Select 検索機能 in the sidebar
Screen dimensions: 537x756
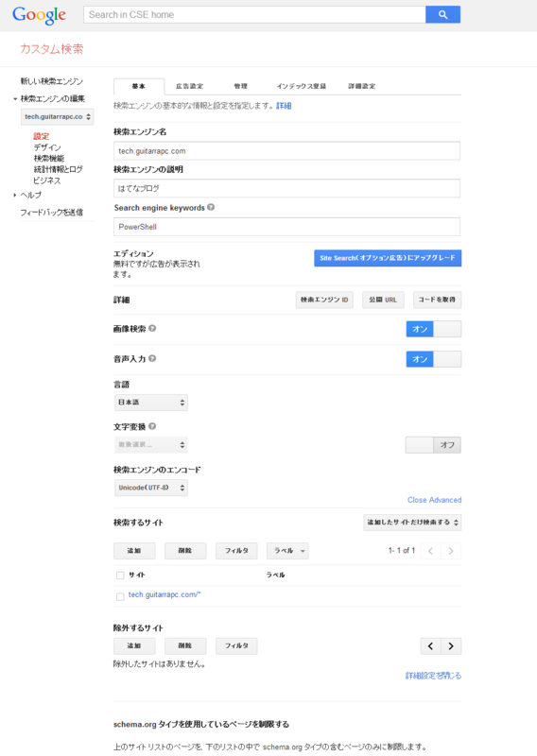[49, 159]
